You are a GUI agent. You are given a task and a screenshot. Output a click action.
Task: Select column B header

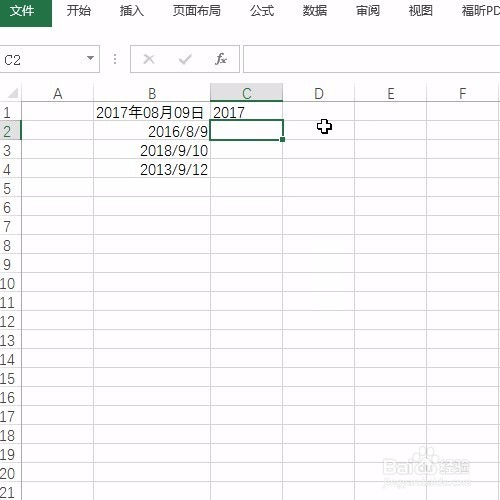[152, 93]
